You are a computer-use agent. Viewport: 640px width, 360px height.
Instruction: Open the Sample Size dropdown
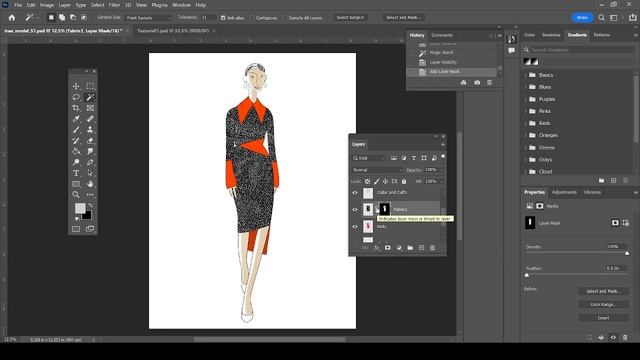pyautogui.click(x=148, y=18)
